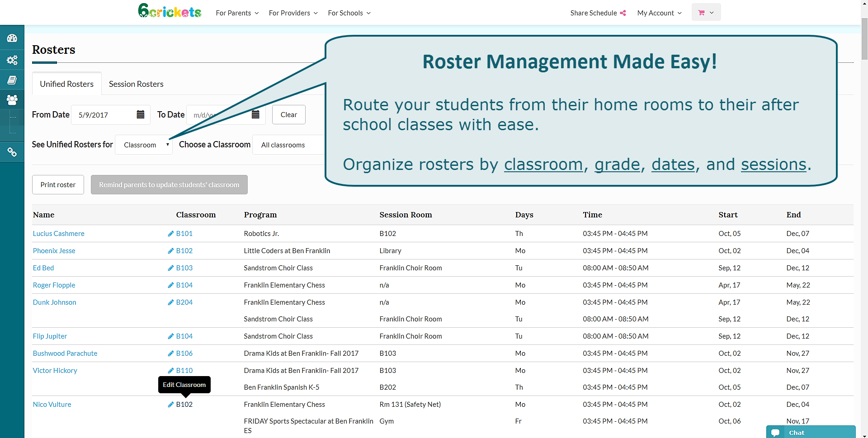The image size is (868, 438).
Task: Click the Days column header
Action: tap(524, 215)
